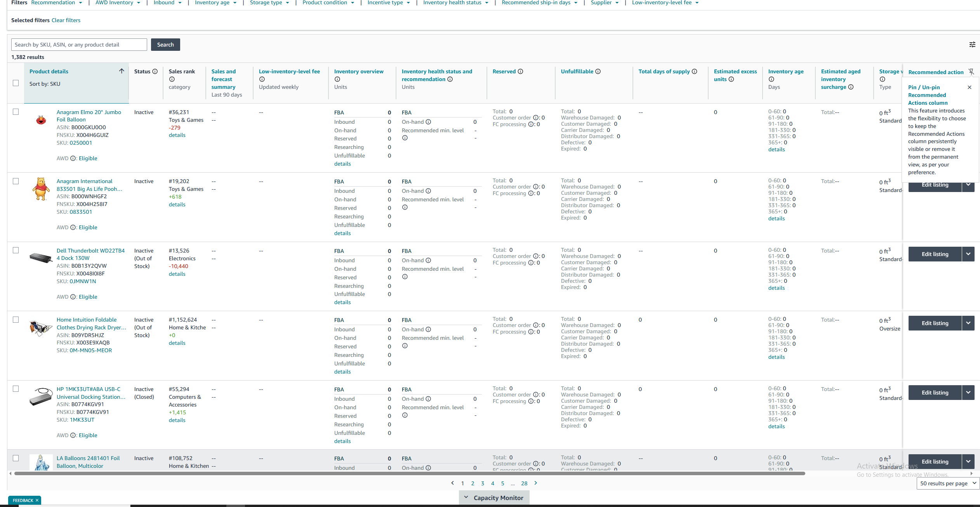Viewport: 980px width, 507px height.
Task: Click info icon beside Reserved header
Action: click(520, 71)
